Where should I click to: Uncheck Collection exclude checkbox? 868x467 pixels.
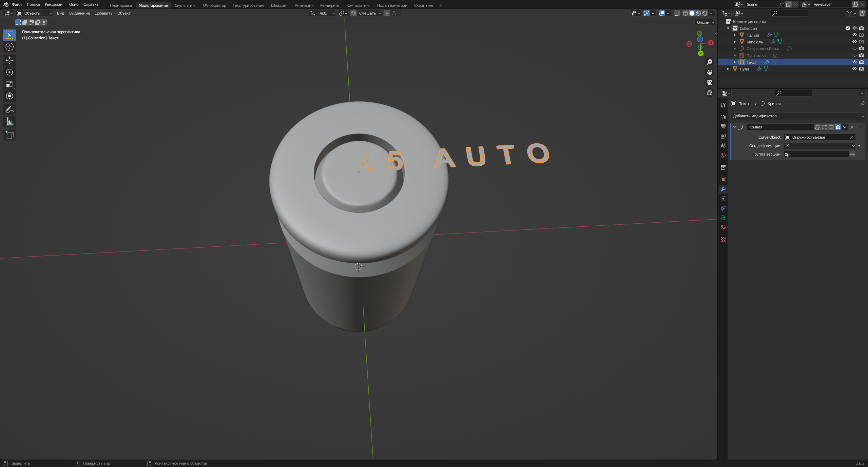coord(848,28)
